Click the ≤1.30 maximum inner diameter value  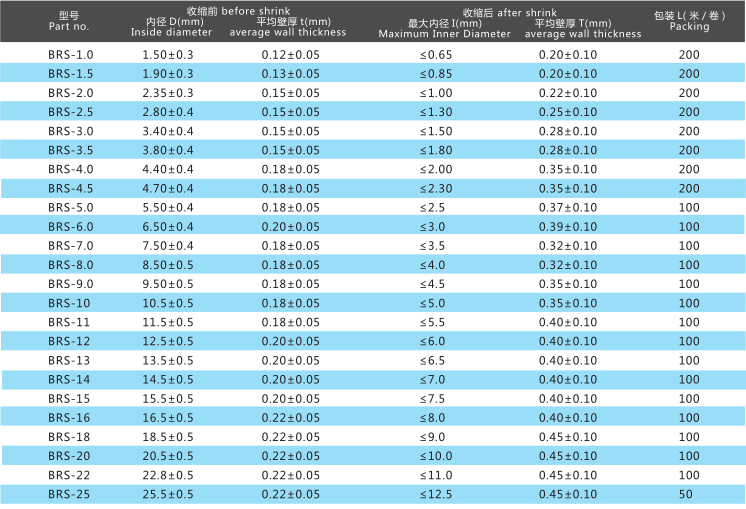point(436,112)
